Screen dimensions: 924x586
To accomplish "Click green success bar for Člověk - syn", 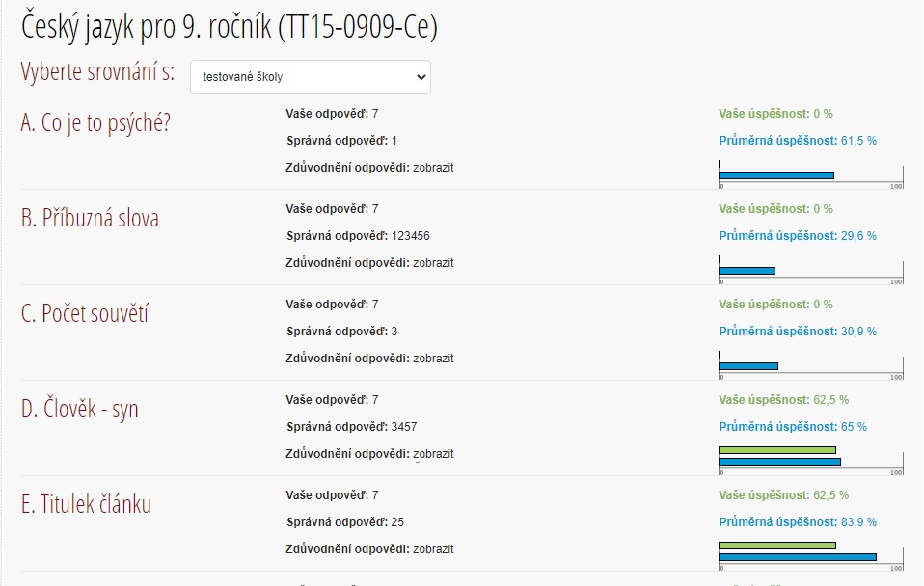I will pyautogui.click(x=776, y=450).
